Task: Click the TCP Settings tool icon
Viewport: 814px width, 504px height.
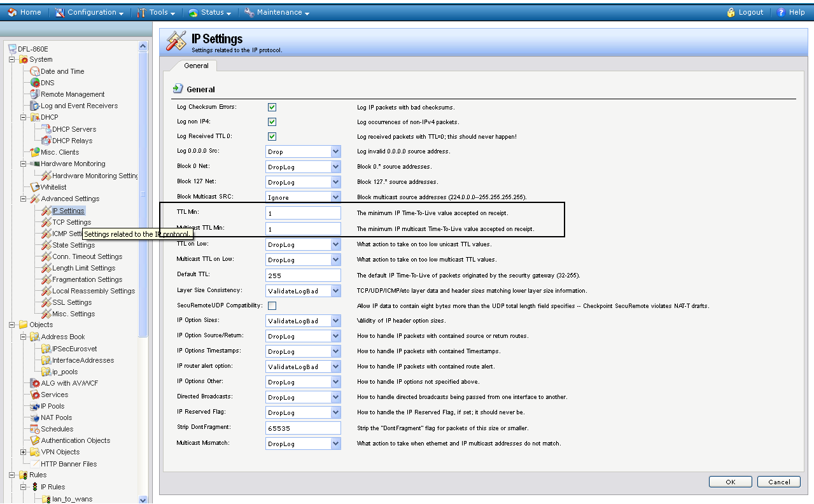Action: [46, 222]
